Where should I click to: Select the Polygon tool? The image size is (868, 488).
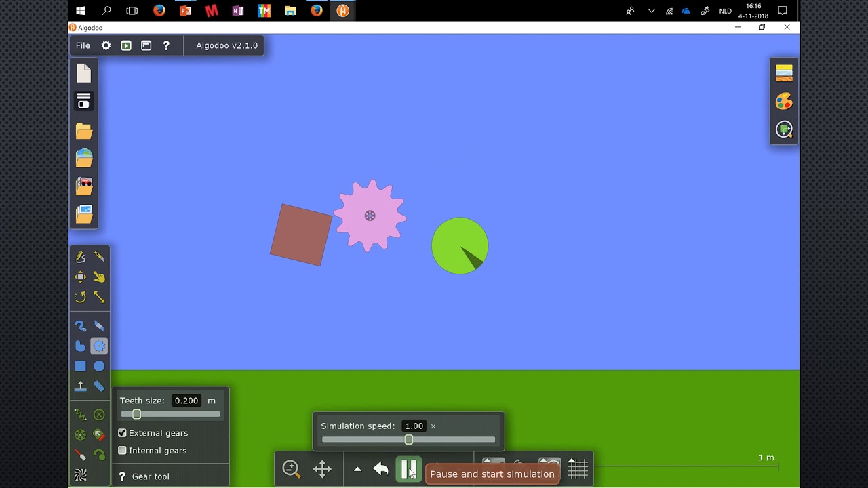[x=80, y=346]
